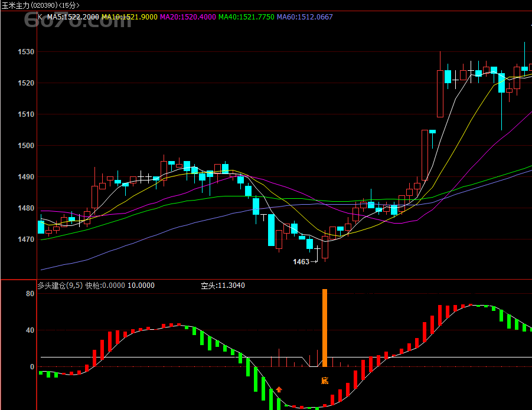The width and height of the screenshot is (532, 410).
Task: Click the 1520 price axis label
Action: click(26, 83)
